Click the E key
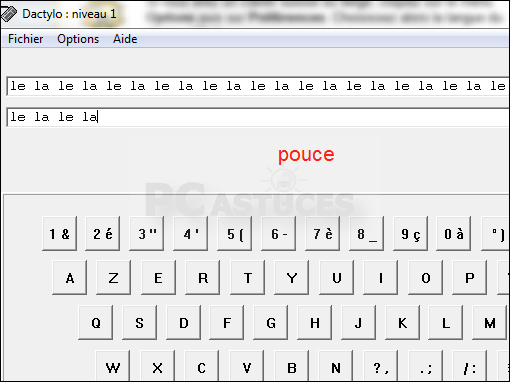 coord(158,278)
